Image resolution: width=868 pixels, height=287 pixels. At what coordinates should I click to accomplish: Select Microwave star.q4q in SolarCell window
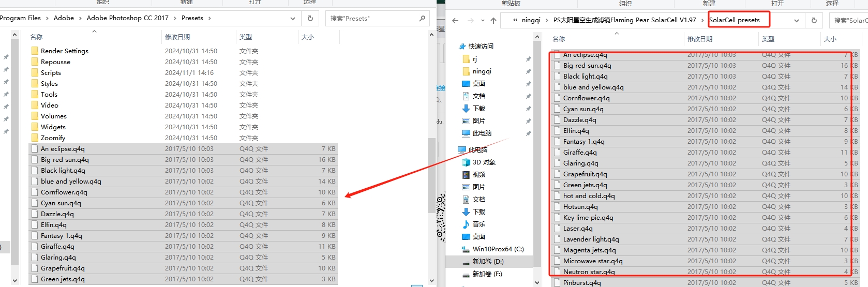[706, 261]
